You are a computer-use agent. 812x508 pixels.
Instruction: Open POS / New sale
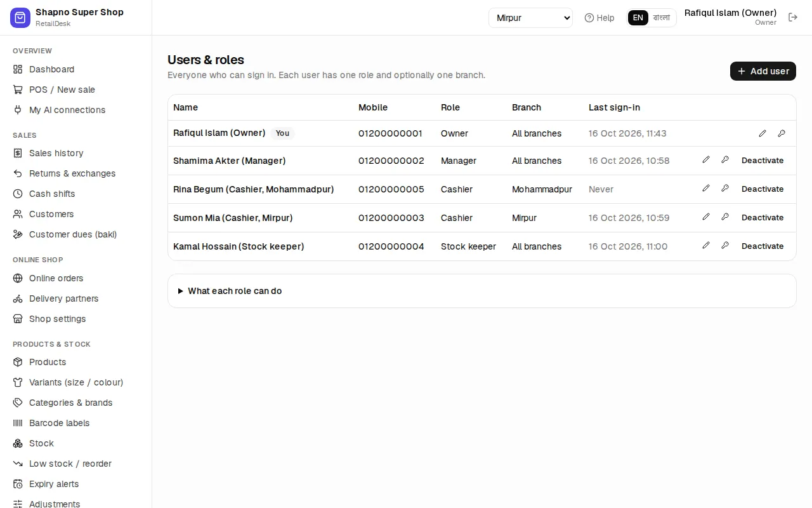coord(76,90)
